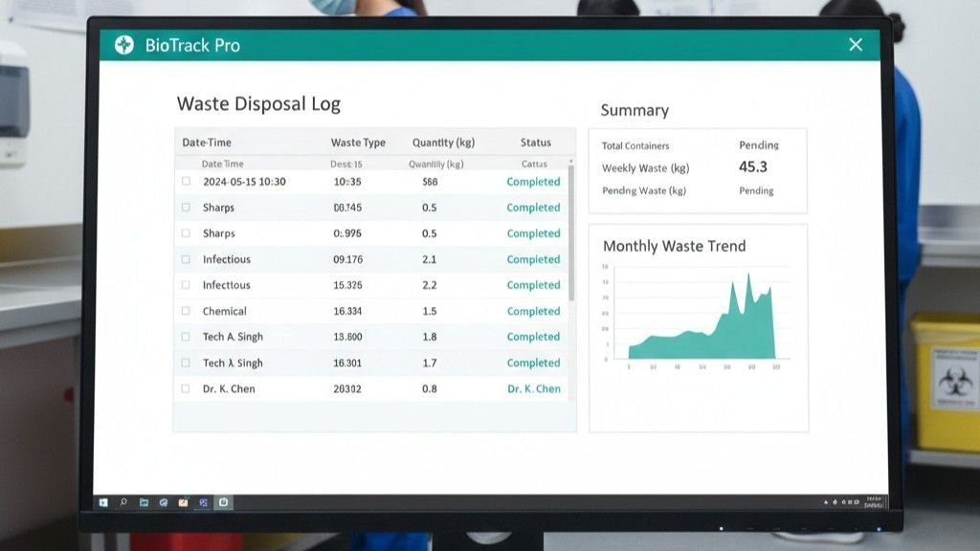Sort by the Waste Type column header
This screenshot has width=980, height=551.
point(358,143)
